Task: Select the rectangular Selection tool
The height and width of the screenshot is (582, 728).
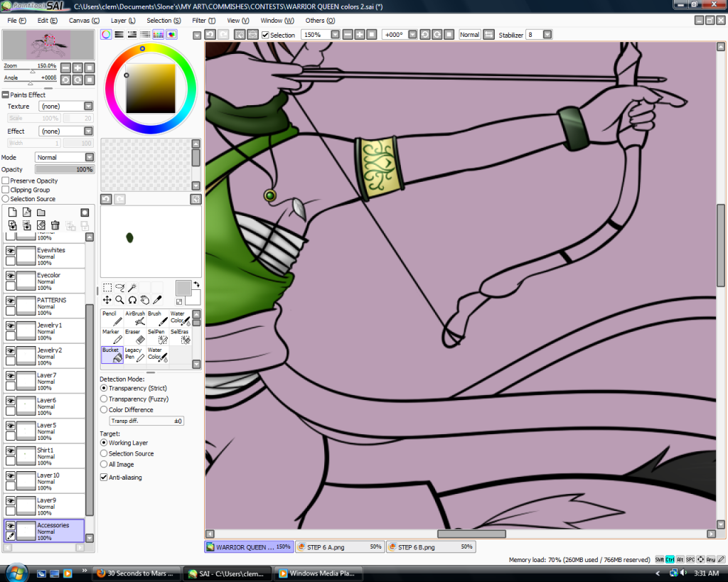Action: coord(107,288)
